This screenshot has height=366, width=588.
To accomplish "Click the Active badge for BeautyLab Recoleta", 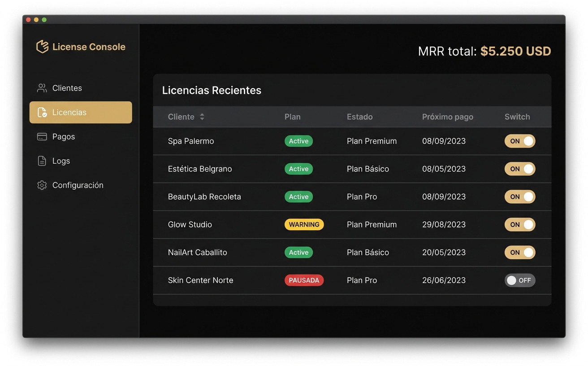I will 298,196.
